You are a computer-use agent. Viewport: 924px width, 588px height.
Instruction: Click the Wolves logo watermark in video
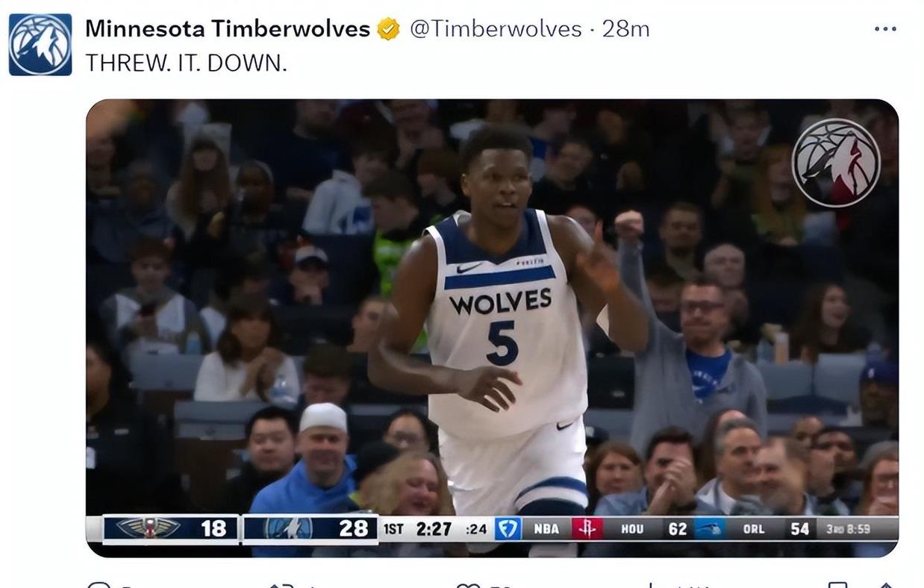click(836, 163)
